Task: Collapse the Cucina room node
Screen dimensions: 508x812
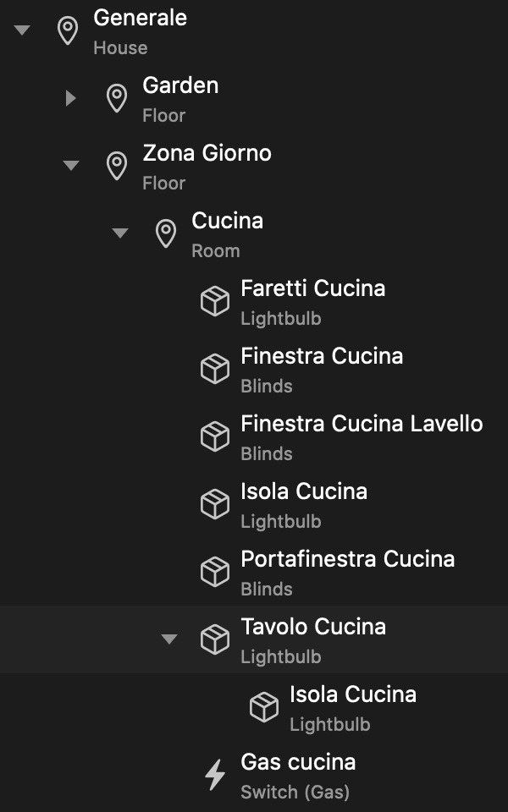Action: tap(120, 233)
